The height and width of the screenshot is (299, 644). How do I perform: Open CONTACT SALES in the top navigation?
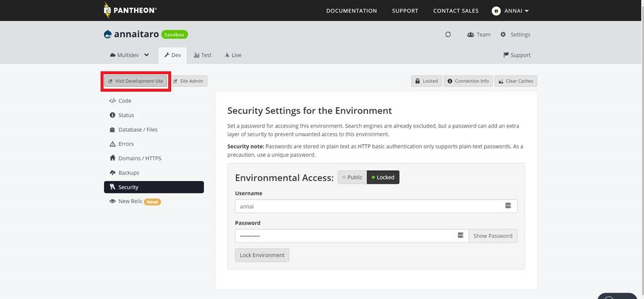pos(456,11)
